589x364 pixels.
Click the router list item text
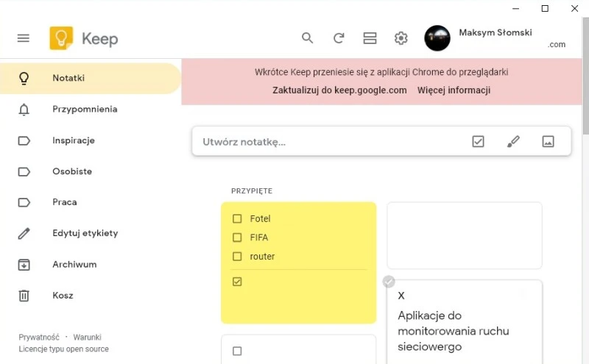click(x=262, y=257)
